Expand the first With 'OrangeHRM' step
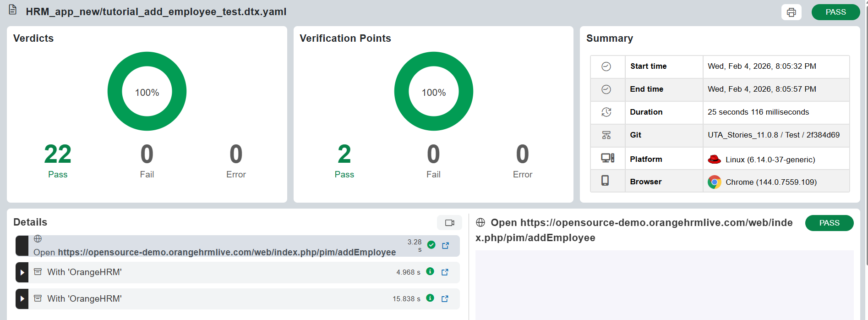Image resolution: width=868 pixels, height=320 pixels. pos(22,272)
